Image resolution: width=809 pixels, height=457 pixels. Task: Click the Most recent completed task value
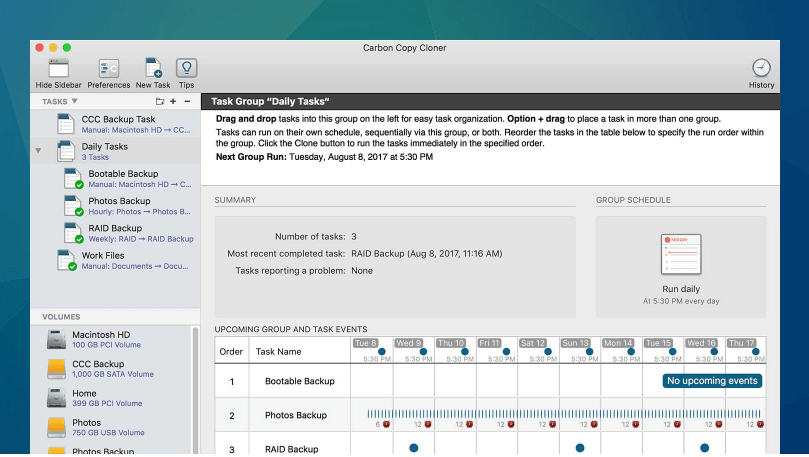[427, 254]
